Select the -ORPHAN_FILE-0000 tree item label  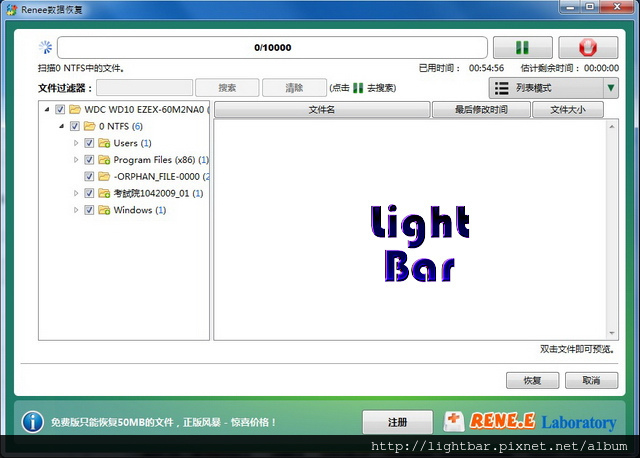[x=162, y=176]
